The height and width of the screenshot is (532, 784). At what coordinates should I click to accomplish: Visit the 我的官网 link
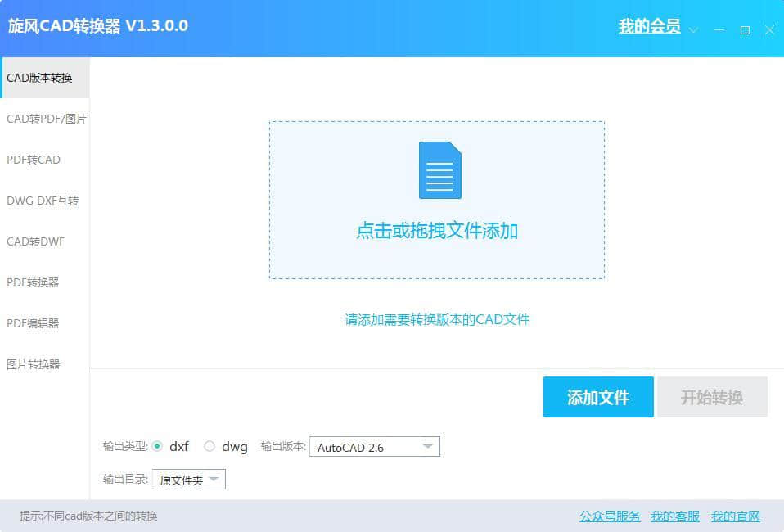[735, 516]
